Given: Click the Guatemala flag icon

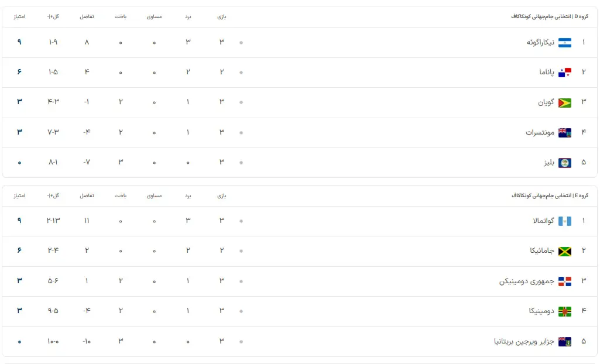Looking at the screenshot, I should (564, 221).
